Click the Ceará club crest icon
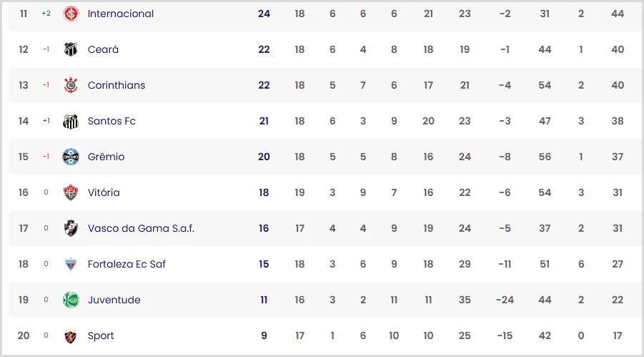Viewport: 644px width, 357px height. (71, 49)
